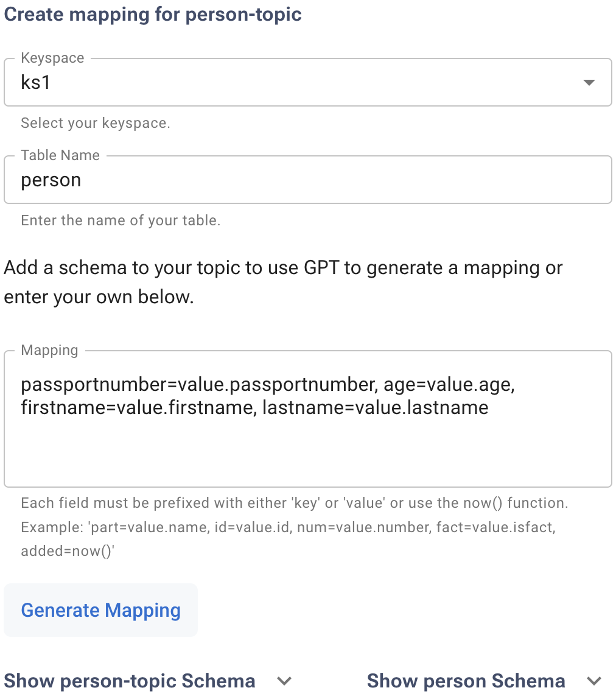Expand the Show person Schema section
This screenshot has width=616, height=699.
tap(466, 681)
